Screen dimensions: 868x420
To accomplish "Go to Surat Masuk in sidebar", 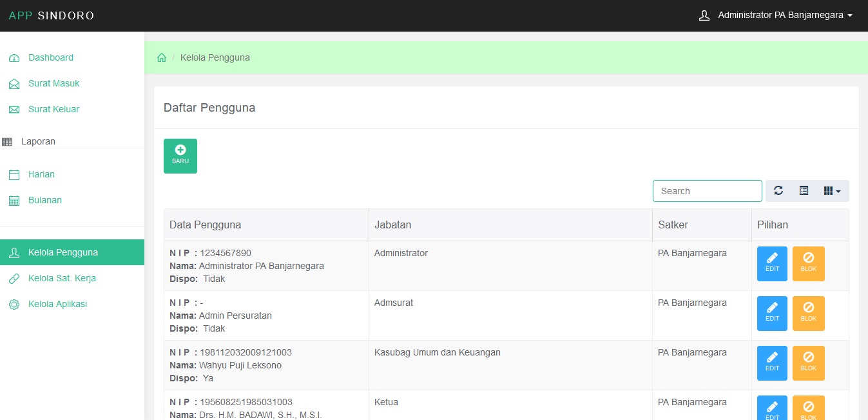I will click(x=53, y=84).
